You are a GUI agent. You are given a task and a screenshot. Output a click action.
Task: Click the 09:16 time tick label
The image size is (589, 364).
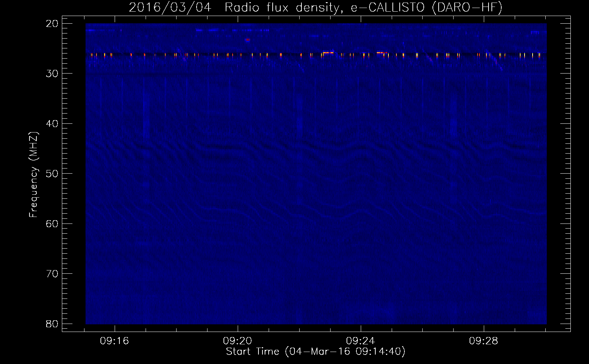point(115,341)
